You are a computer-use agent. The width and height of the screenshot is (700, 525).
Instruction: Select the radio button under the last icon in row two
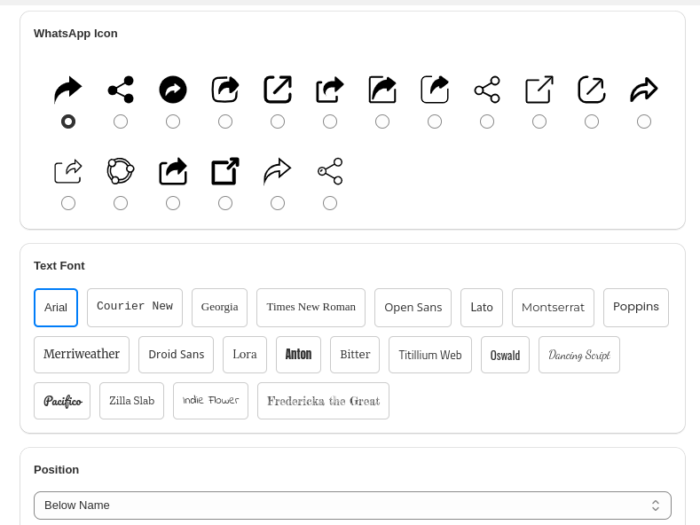(330, 203)
